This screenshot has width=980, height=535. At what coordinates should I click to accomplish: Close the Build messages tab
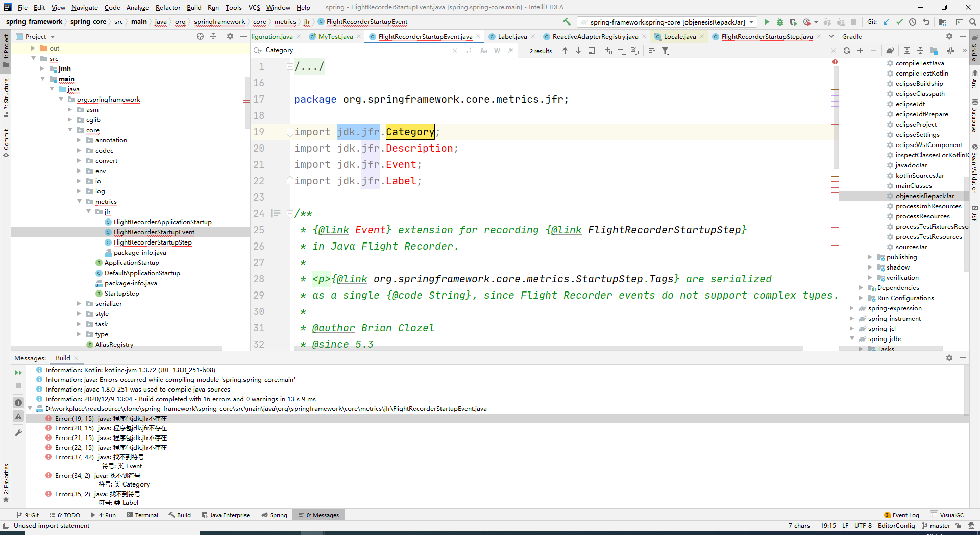tap(76, 358)
